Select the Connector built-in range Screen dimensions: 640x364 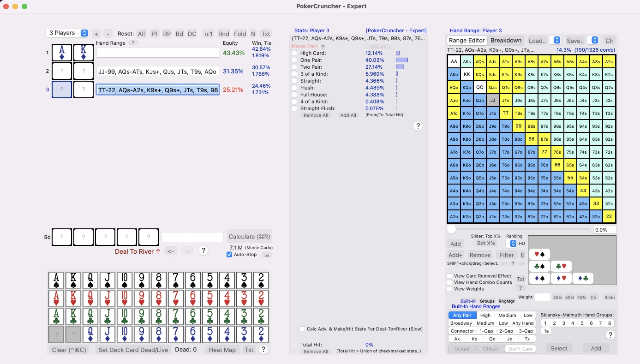click(x=462, y=331)
